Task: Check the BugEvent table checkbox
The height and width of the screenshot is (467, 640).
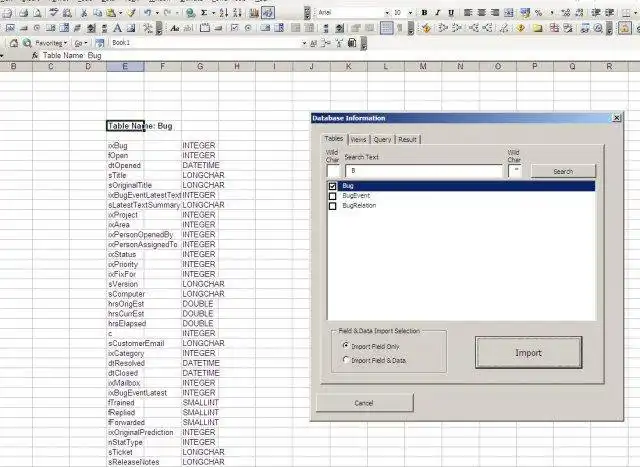Action: pyautogui.click(x=333, y=196)
